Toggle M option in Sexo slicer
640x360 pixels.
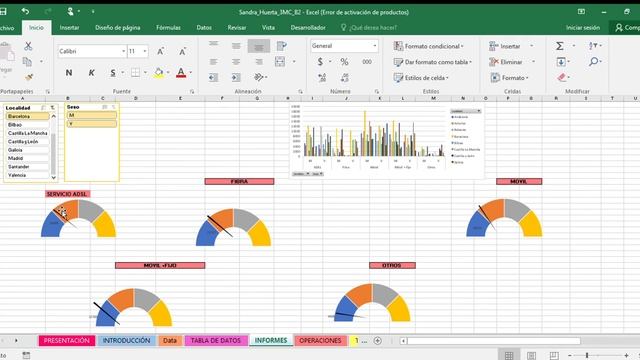[x=92, y=116]
